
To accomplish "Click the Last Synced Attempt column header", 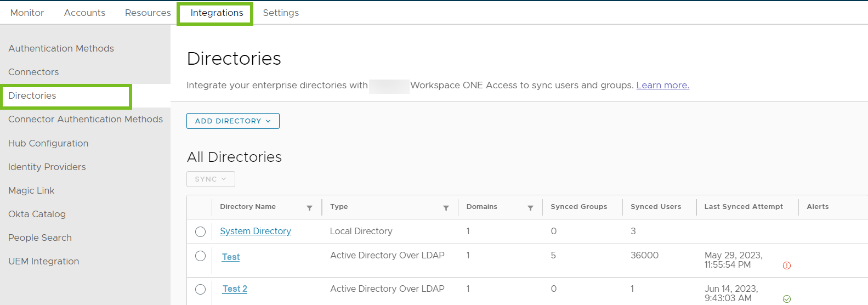I will (744, 207).
